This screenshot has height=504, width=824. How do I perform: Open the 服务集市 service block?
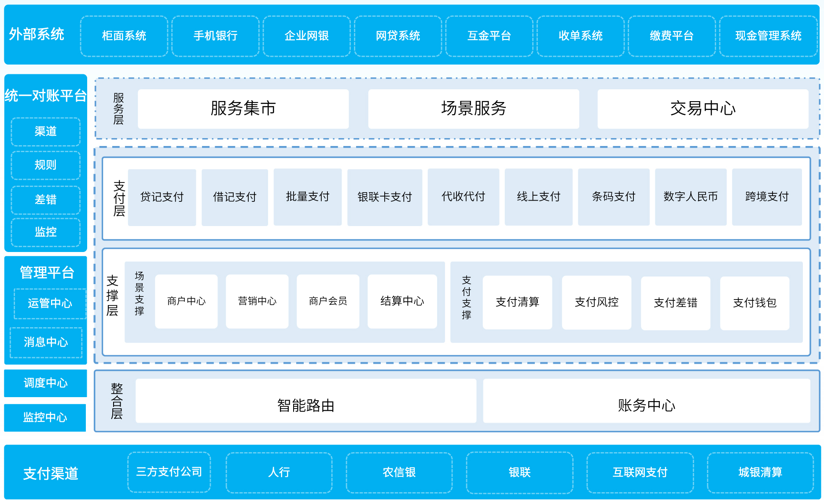[x=243, y=109]
